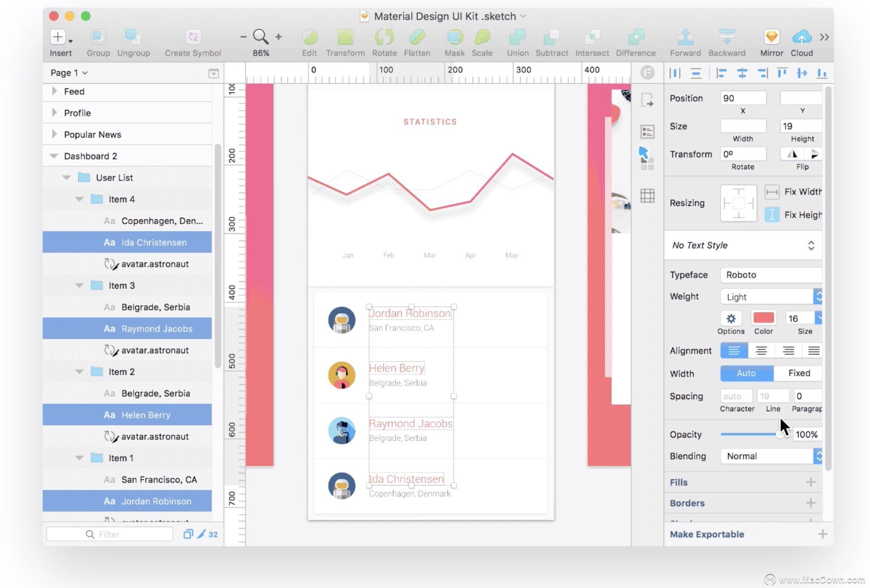Click the Filter layers search field
The image size is (870, 588).
[110, 534]
